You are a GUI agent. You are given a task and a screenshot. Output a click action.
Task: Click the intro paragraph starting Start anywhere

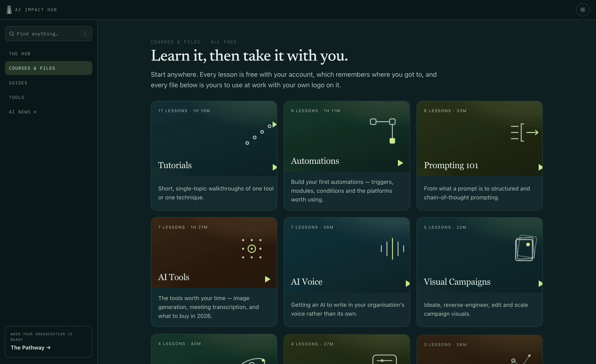(x=294, y=80)
